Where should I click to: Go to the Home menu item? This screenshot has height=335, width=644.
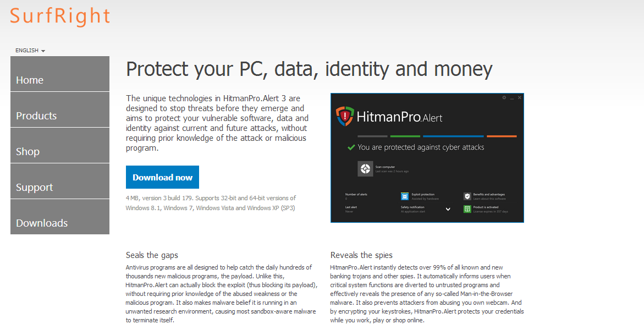(x=60, y=74)
